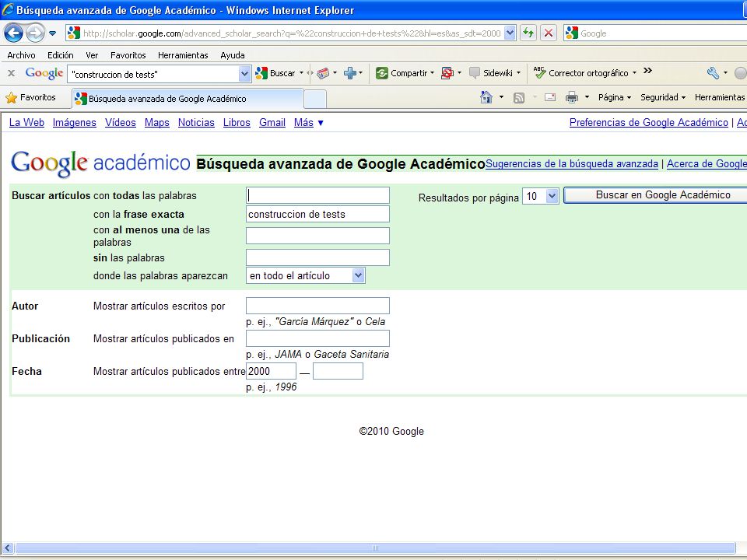Open a new blank tab

315,99
